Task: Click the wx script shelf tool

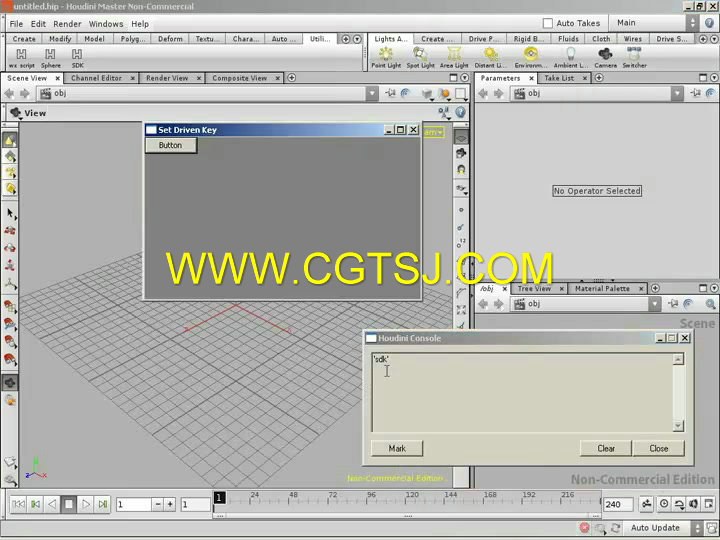Action: coord(21,58)
